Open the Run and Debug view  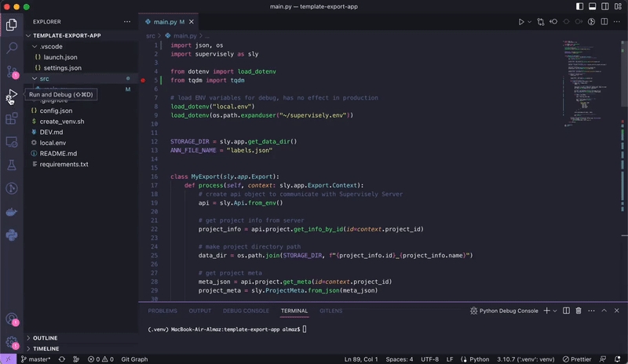(x=12, y=95)
